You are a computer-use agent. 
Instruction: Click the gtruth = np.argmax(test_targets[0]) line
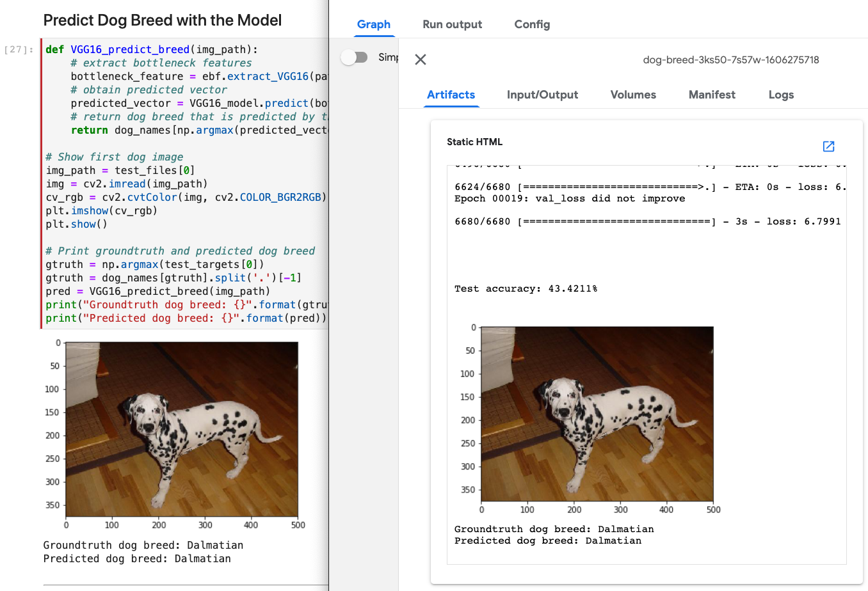(x=155, y=265)
